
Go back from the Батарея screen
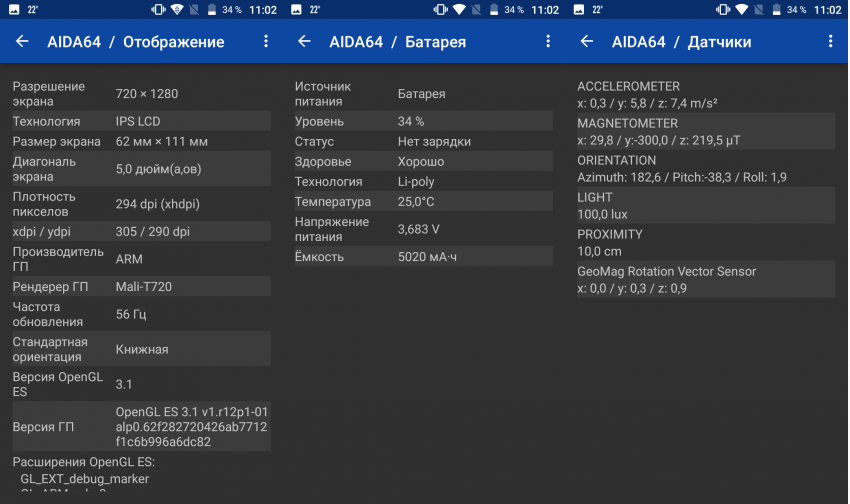point(305,41)
